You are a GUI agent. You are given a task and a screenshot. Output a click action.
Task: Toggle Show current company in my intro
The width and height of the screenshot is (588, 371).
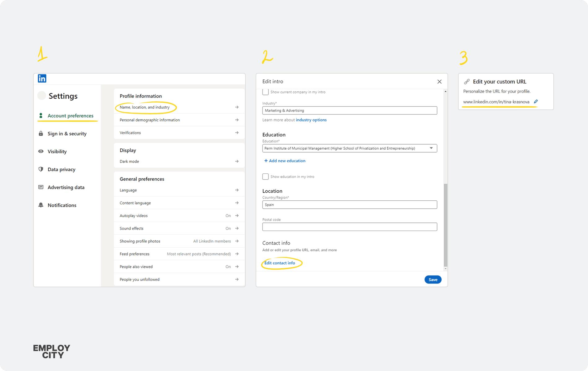266,92
